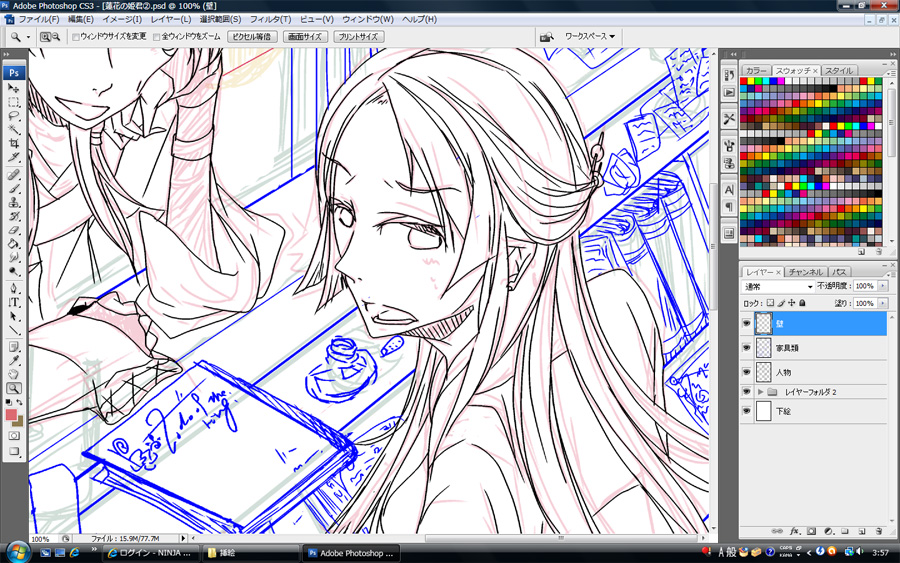The height and width of the screenshot is (563, 900).
Task: Open the Character panel icon
Action: tap(729, 189)
